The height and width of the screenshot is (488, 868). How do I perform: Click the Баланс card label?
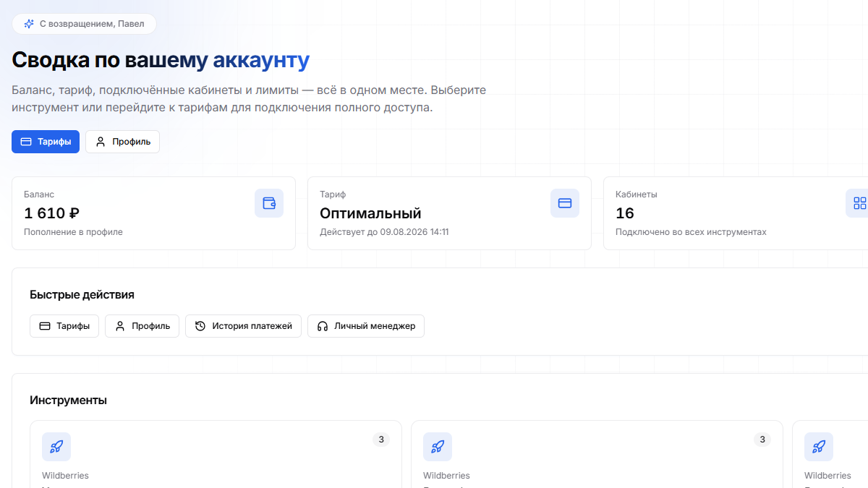(39, 194)
